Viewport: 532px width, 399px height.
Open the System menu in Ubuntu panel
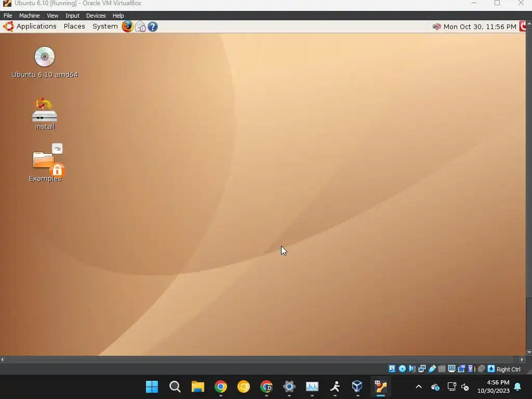(x=105, y=26)
